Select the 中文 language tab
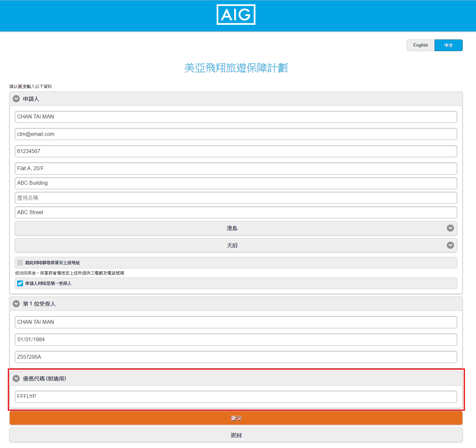The width and height of the screenshot is (476, 448). point(448,45)
